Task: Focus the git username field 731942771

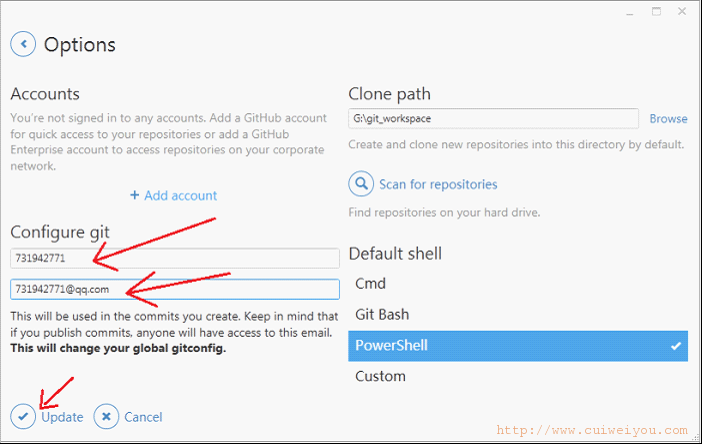Action: coord(175,258)
